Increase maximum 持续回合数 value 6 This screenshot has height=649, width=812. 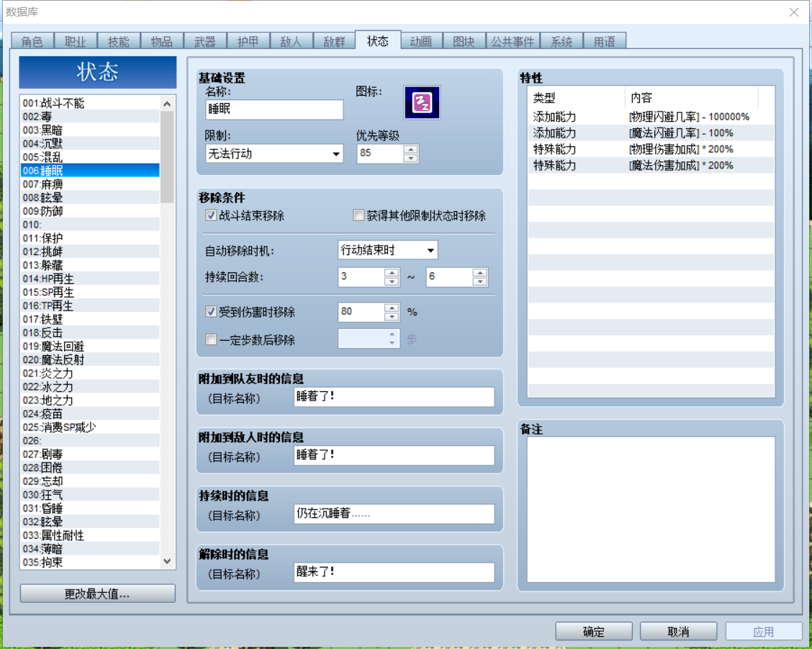[x=480, y=272]
